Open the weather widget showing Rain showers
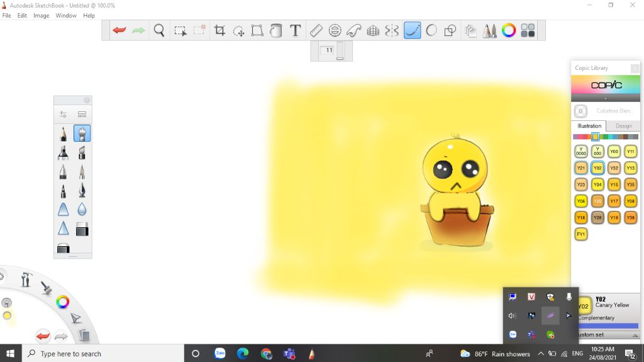 (496, 353)
